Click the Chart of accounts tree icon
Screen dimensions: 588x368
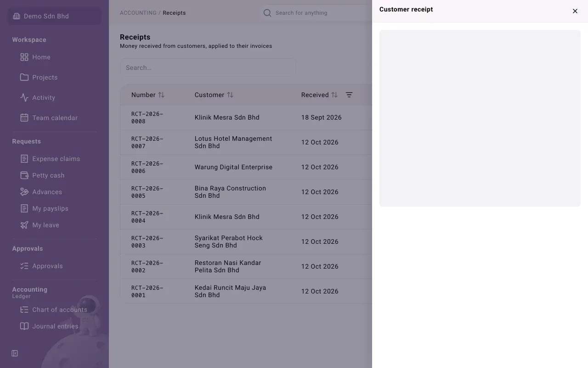coord(24,310)
